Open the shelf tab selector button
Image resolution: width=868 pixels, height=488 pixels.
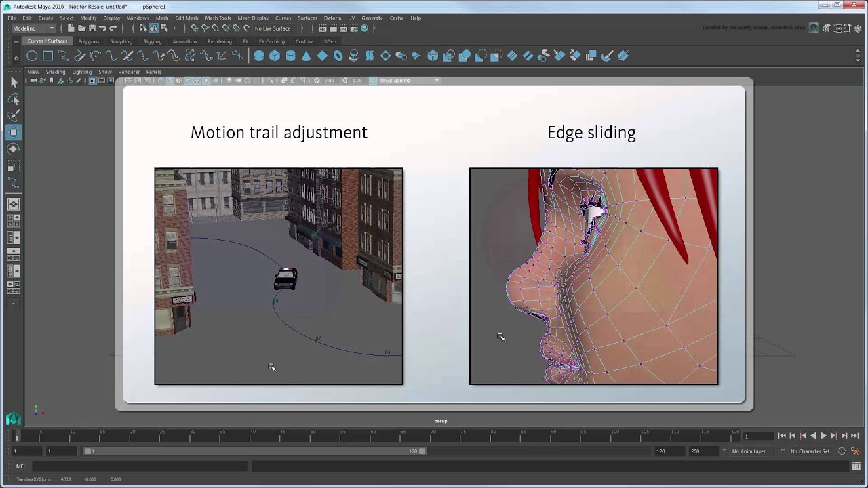click(x=16, y=42)
